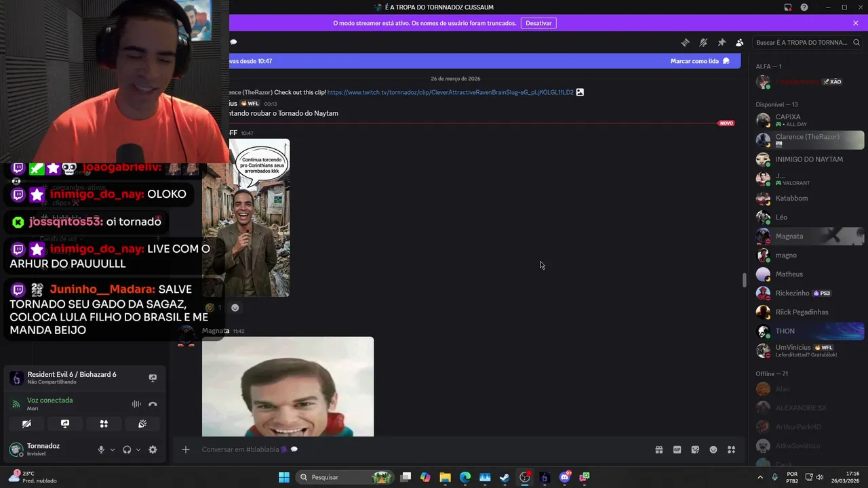Open the soundboard button in voice panel
868x488 pixels.
[142, 424]
